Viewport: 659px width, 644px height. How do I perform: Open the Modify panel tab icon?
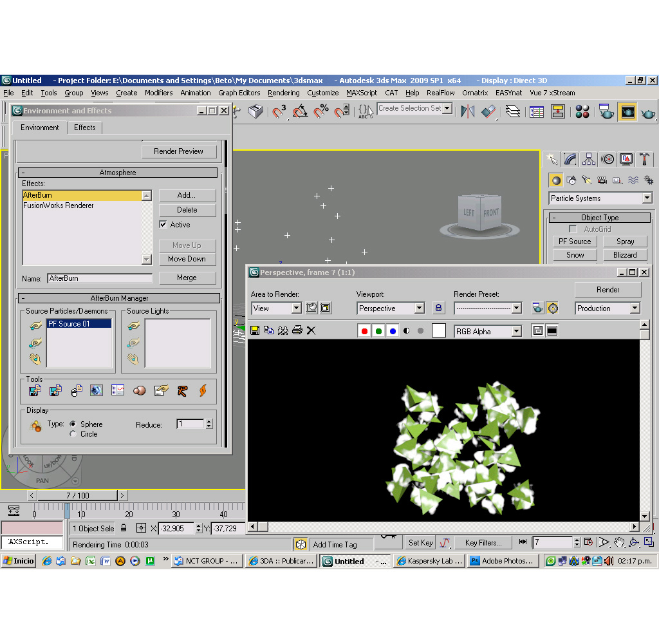[570, 159]
